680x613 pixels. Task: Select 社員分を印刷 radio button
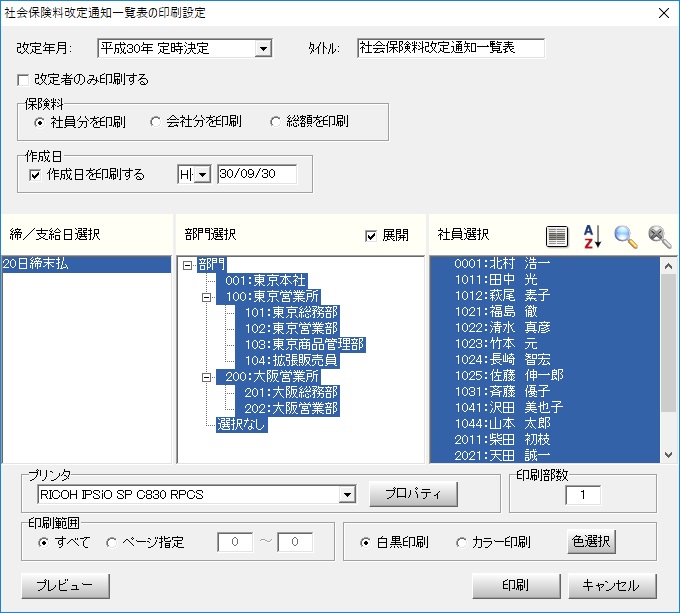click(39, 123)
